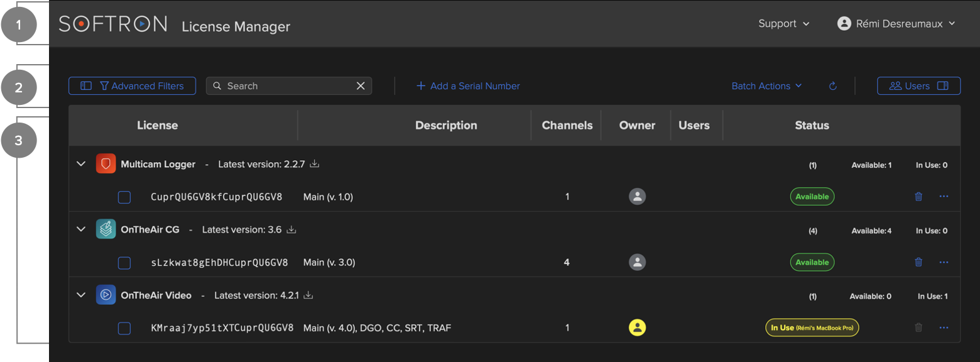
Task: Click the Softron logo
Action: coord(113,24)
